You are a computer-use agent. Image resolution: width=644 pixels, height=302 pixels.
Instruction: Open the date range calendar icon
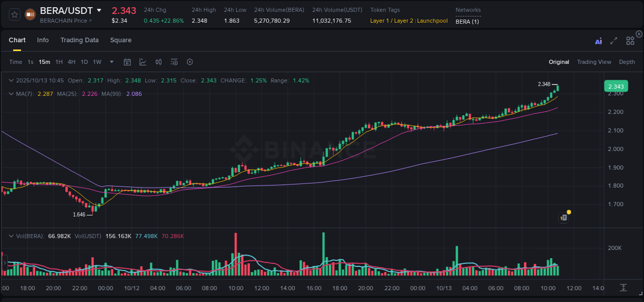click(x=127, y=61)
